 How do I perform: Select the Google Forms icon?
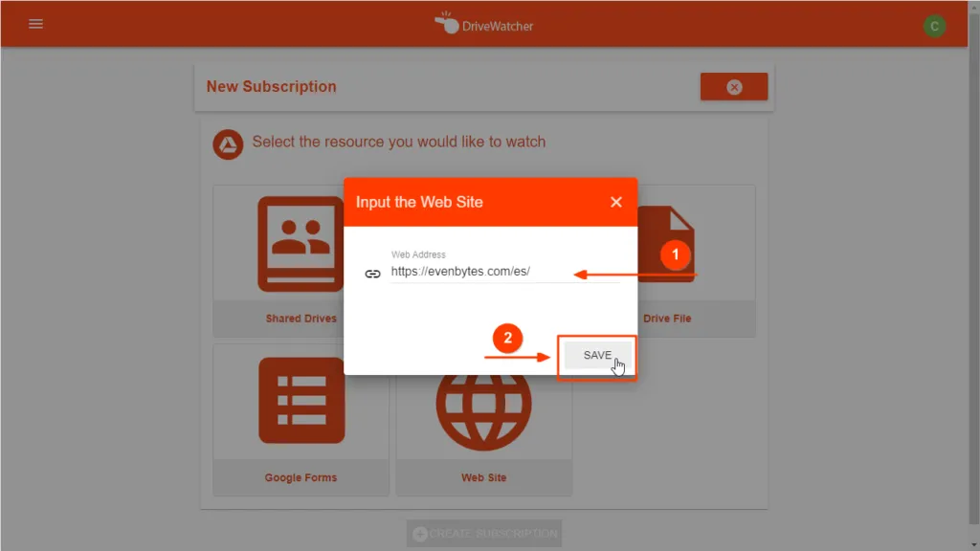tap(301, 401)
